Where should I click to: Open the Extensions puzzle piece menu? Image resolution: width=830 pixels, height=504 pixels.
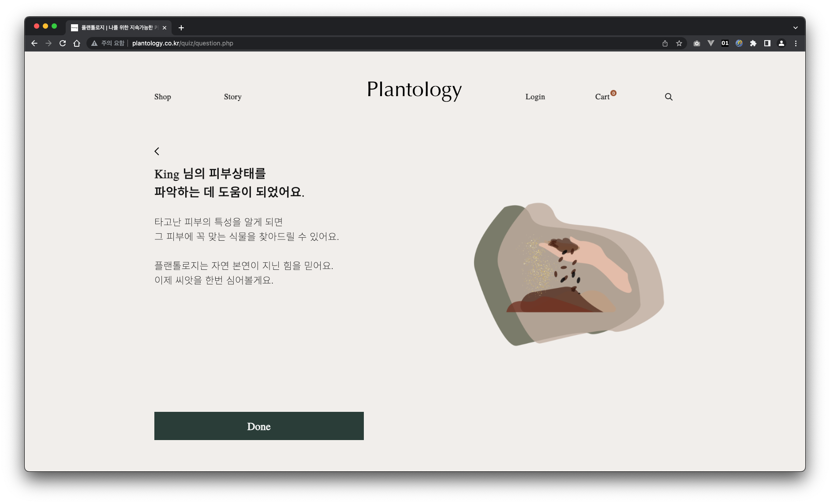[753, 43]
